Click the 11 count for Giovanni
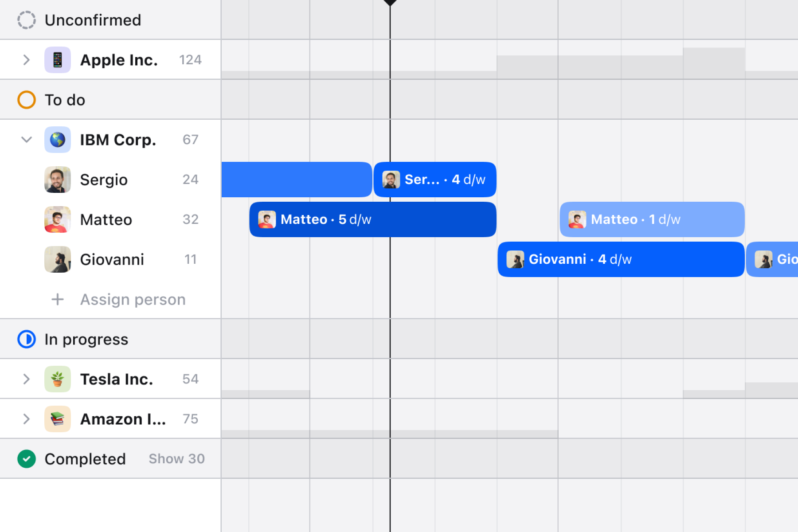798x532 pixels. coord(190,259)
